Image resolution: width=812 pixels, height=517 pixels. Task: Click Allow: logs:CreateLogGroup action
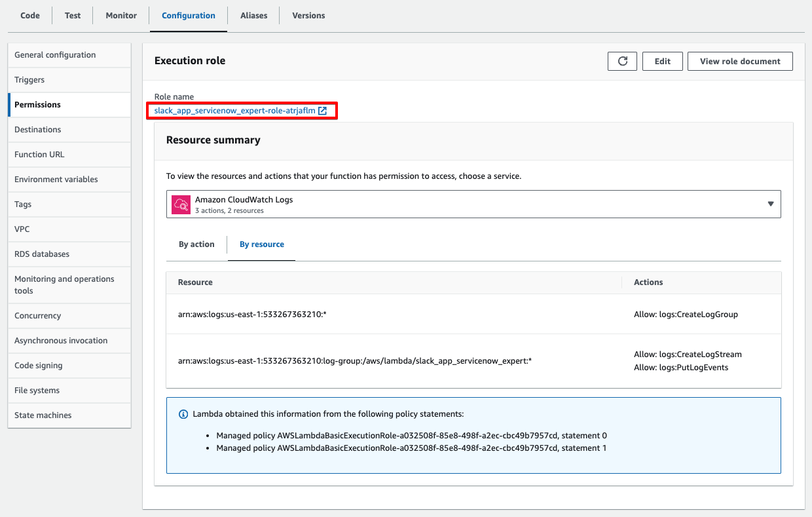pyautogui.click(x=686, y=315)
